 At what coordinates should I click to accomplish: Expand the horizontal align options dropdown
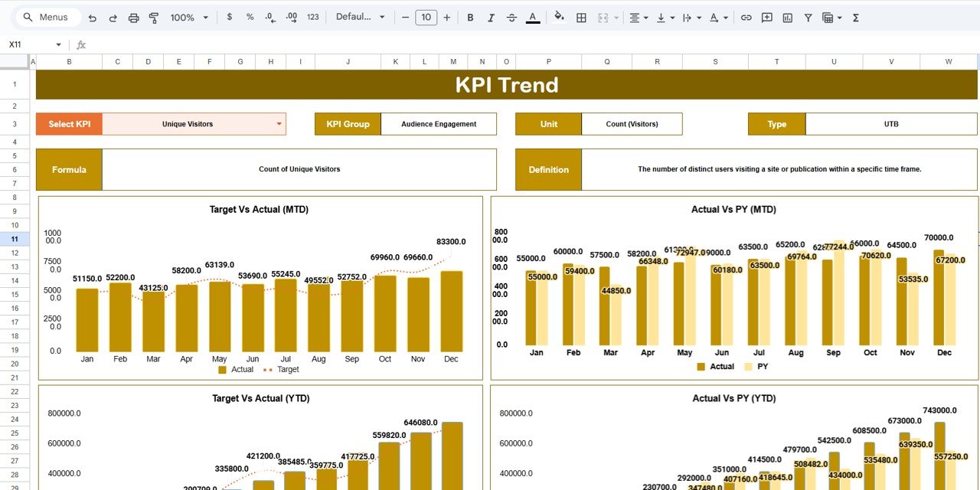[x=646, y=17]
